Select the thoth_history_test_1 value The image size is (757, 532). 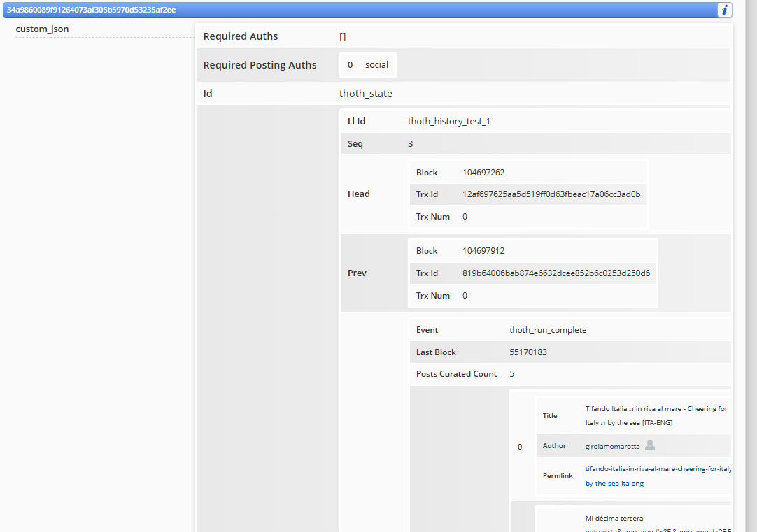(448, 122)
